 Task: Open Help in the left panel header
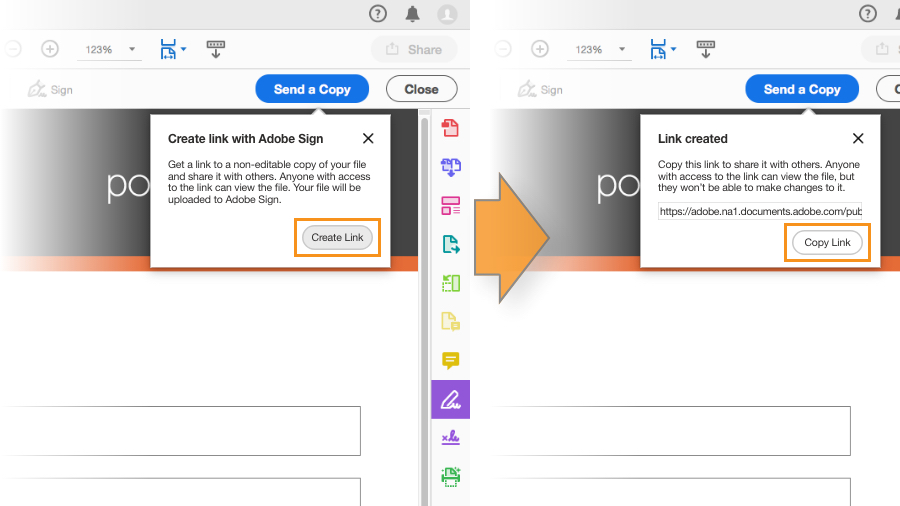point(378,14)
